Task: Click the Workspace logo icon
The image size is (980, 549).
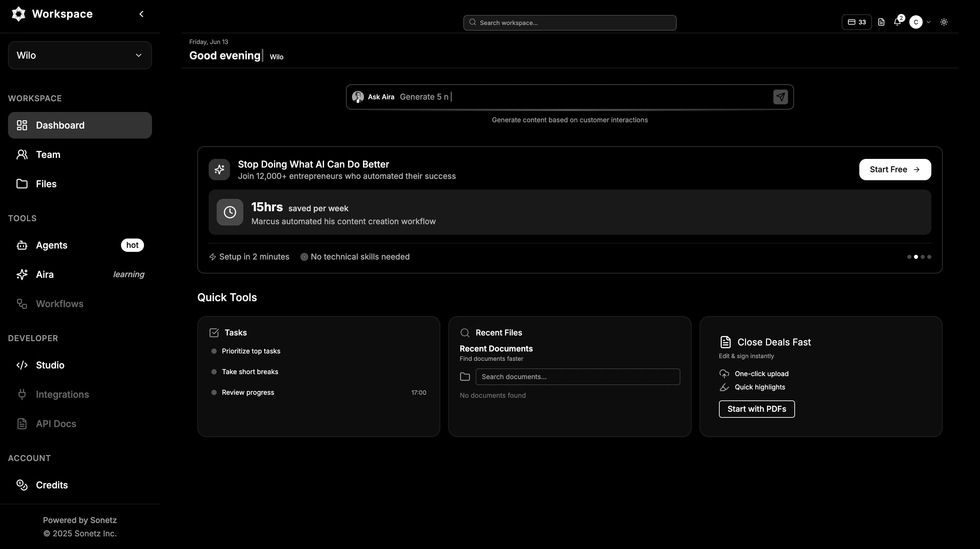Action: 18,14
